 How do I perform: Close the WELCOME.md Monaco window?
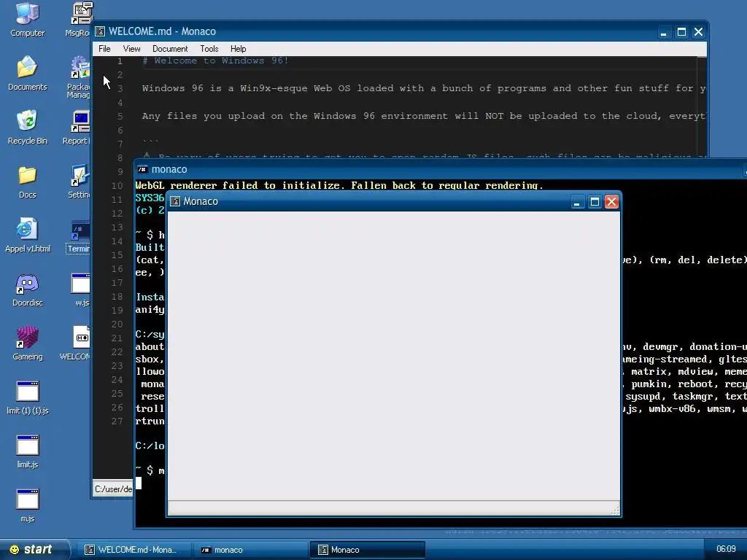tap(698, 32)
